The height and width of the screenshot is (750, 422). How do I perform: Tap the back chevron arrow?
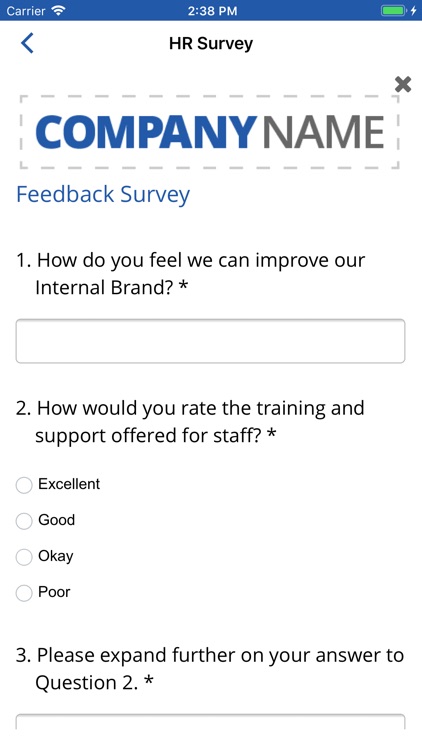point(27,43)
